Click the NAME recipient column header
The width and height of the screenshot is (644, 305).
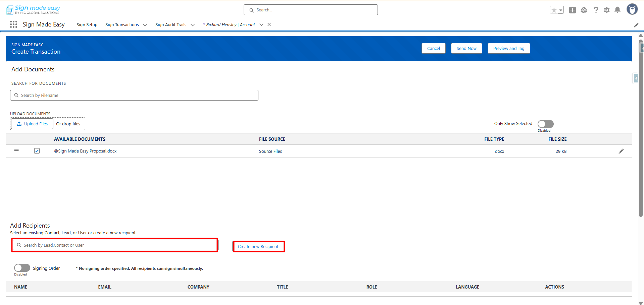pyautogui.click(x=21, y=287)
